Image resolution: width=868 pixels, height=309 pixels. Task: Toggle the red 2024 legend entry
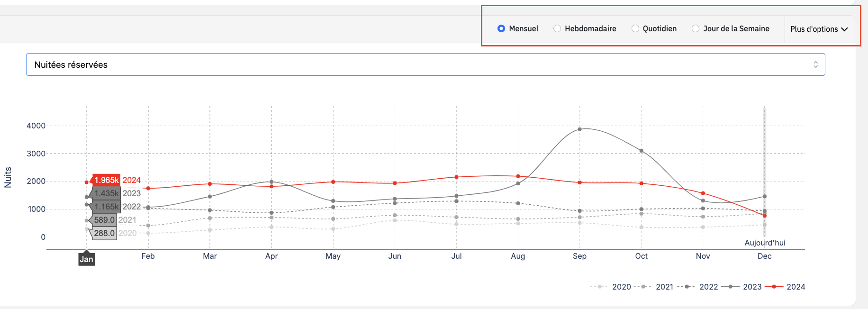coord(796,287)
